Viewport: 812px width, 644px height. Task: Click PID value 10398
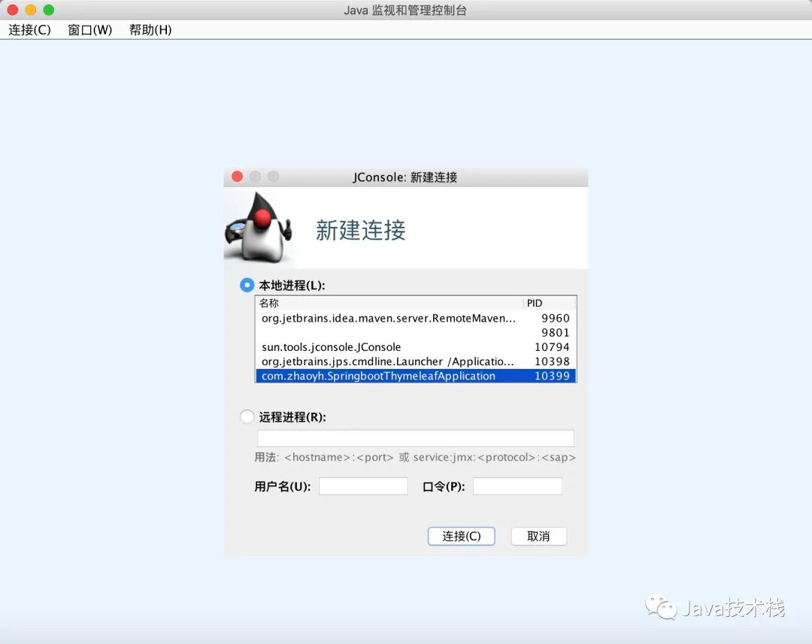[552, 361]
